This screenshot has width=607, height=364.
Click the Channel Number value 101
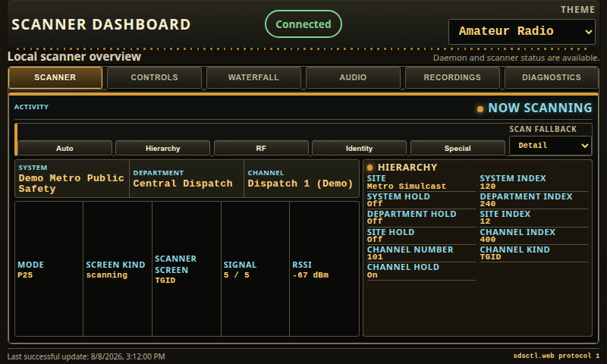(375, 257)
